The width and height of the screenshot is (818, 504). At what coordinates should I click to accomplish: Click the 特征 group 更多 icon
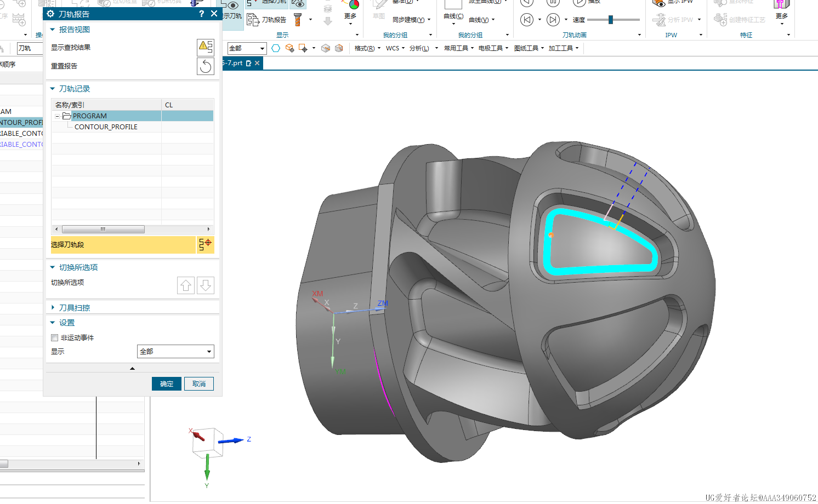click(x=782, y=5)
